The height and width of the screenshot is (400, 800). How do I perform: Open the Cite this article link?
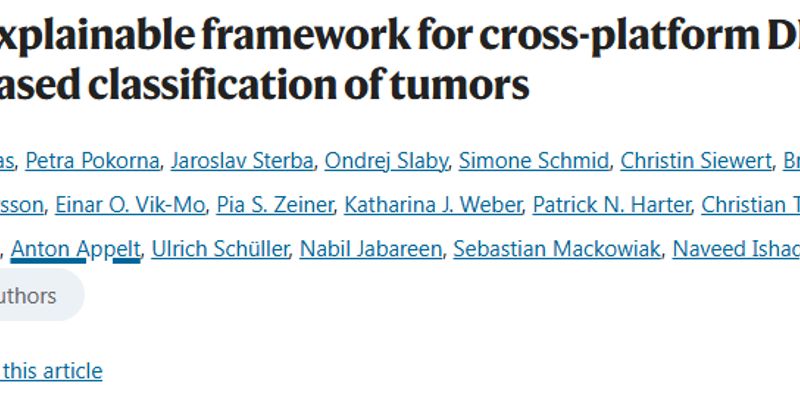[51, 370]
